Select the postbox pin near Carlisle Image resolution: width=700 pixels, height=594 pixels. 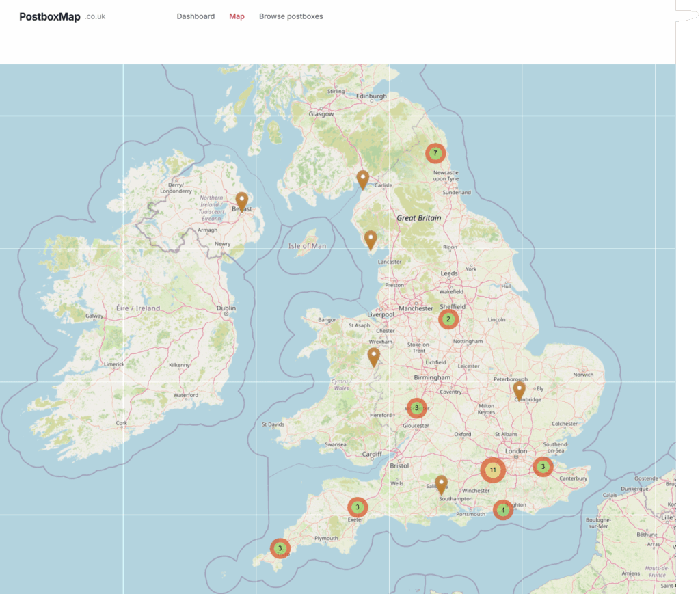[x=363, y=180]
